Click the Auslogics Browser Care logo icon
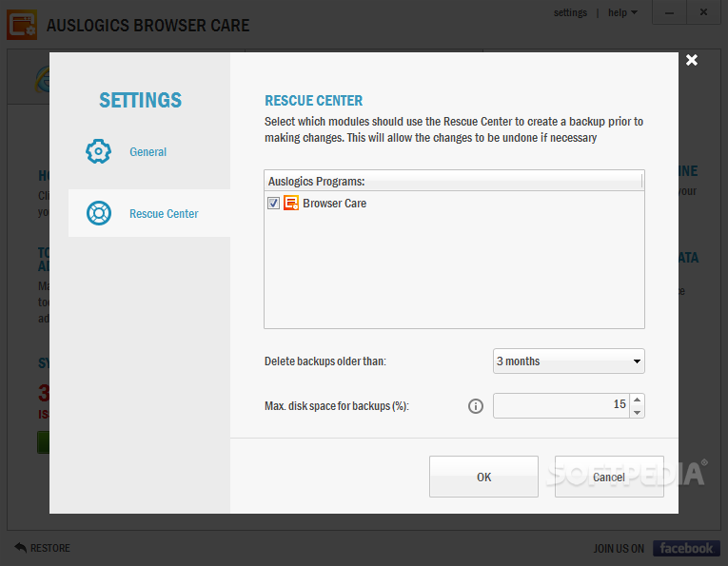 point(22,26)
